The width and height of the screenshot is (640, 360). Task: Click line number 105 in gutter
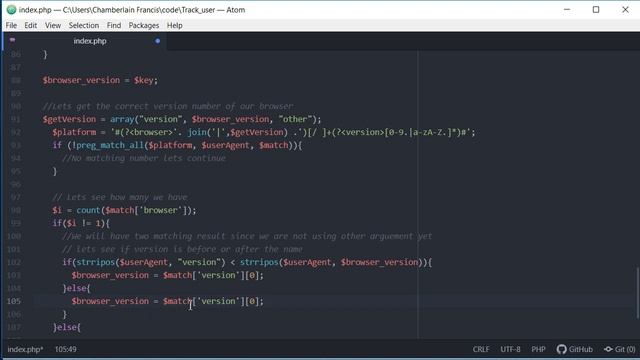pyautogui.click(x=14, y=301)
